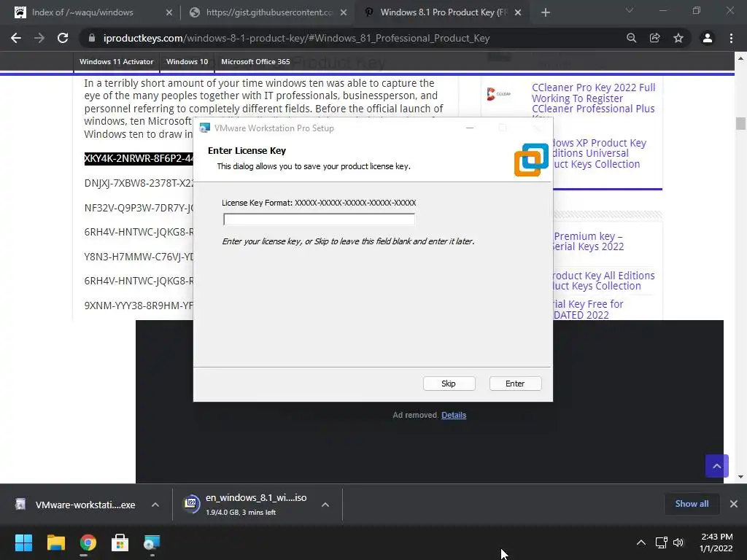The width and height of the screenshot is (747, 560).
Task: Expand VMware-workstation exe download options chevron
Action: [x=155, y=505]
